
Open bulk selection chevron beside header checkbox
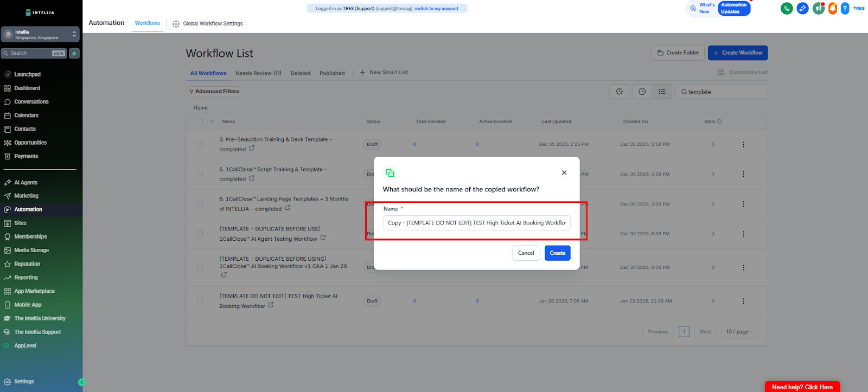[x=212, y=121]
